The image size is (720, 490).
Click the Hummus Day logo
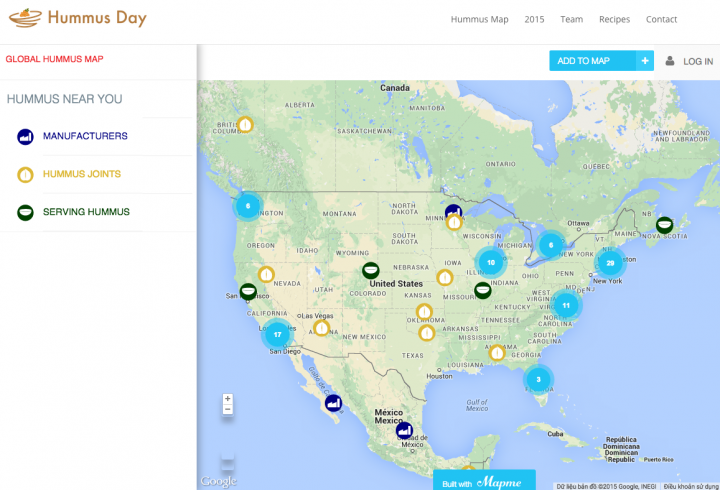pos(78,18)
